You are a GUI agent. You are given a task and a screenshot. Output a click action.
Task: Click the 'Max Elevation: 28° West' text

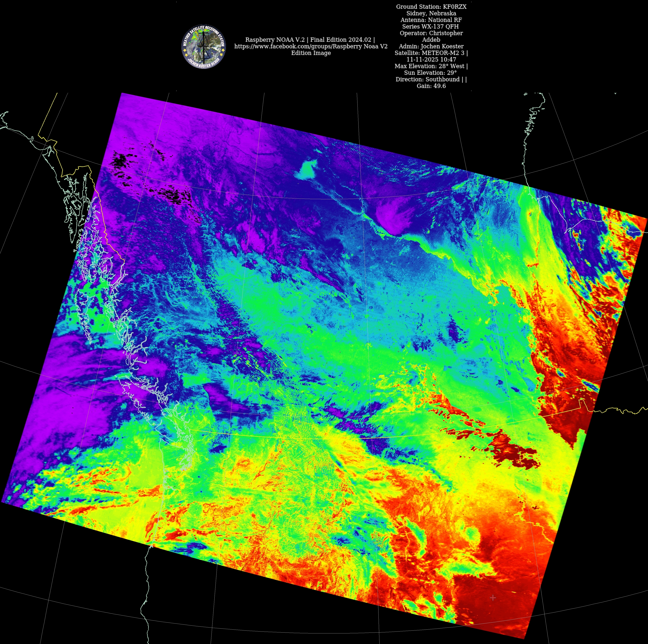tap(431, 66)
